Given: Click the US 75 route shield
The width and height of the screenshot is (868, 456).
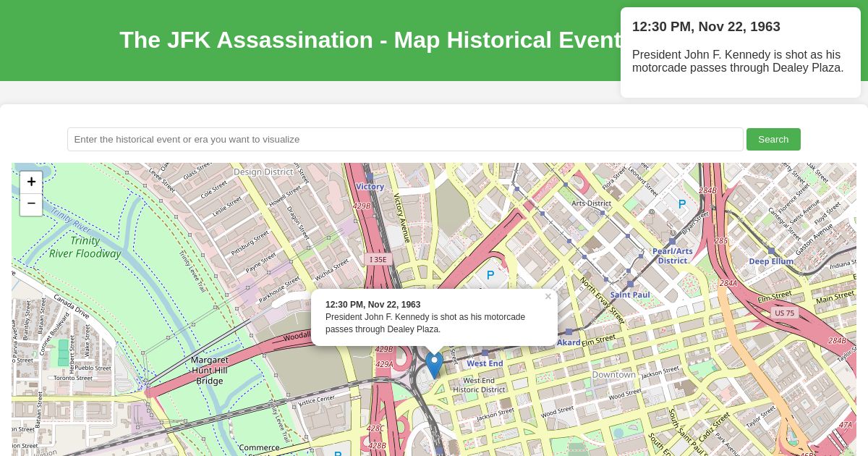Looking at the screenshot, I should coord(784,313).
